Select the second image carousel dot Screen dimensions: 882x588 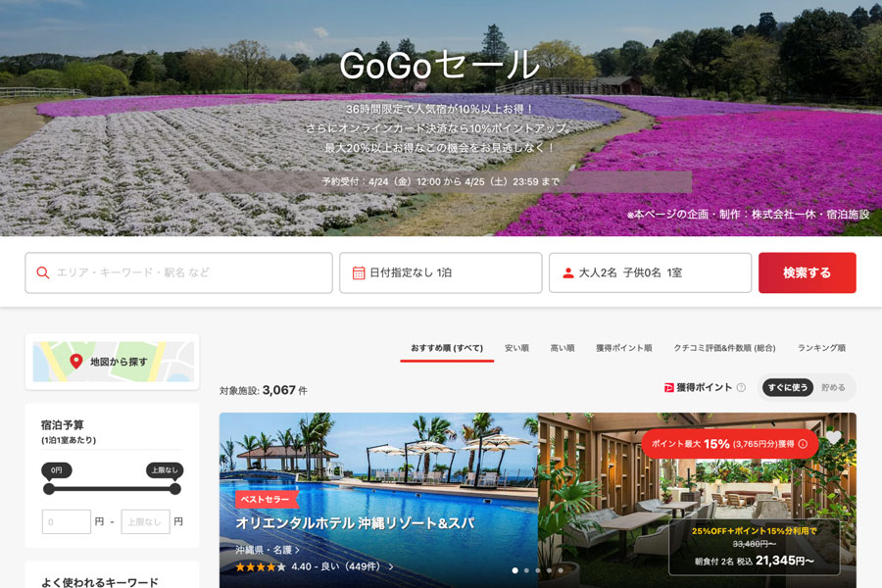(526, 569)
